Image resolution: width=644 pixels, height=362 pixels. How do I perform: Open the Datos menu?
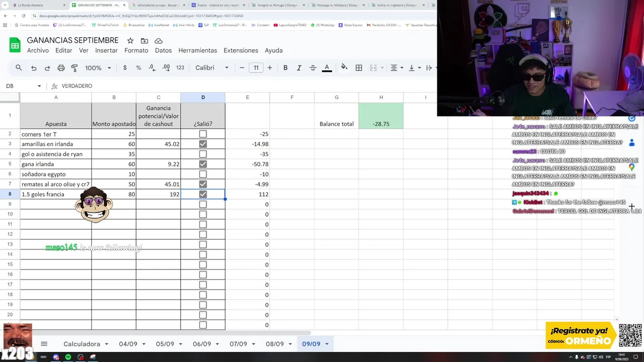point(164,50)
